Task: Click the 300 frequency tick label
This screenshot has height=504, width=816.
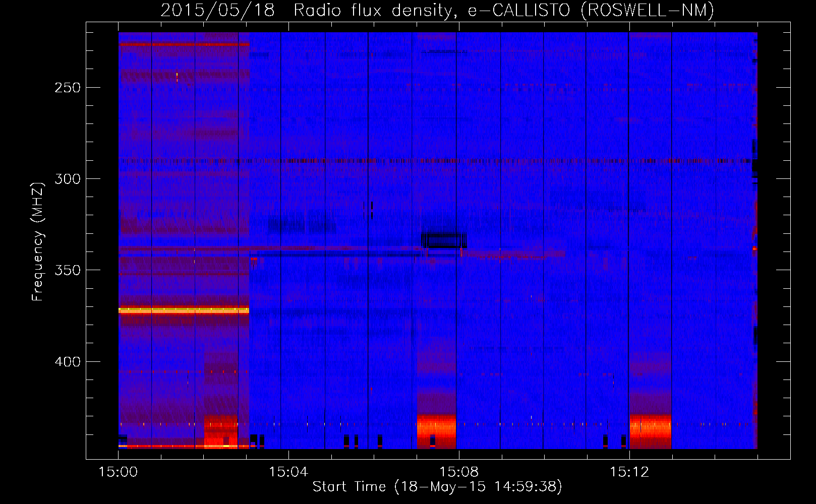Action: coord(67,179)
